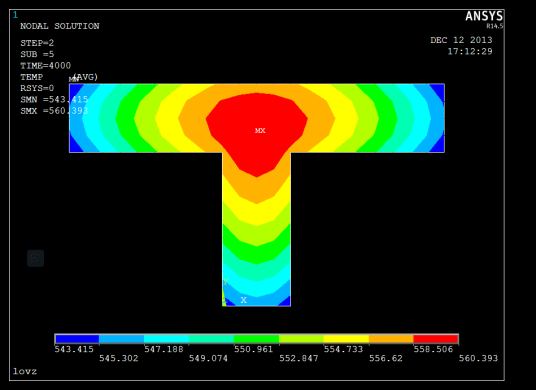The height and width of the screenshot is (390, 536).
Task: Click the Y axis triad label
Action: click(x=225, y=282)
